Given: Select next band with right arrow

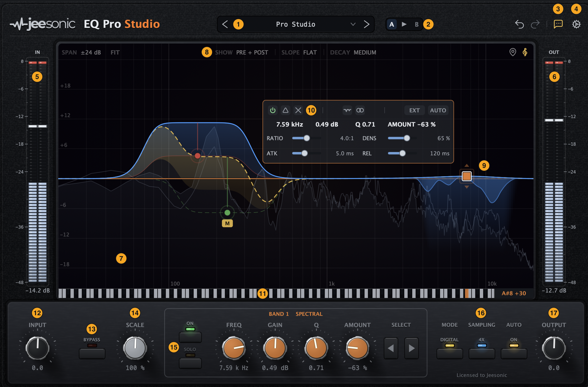Looking at the screenshot, I should pyautogui.click(x=412, y=348).
